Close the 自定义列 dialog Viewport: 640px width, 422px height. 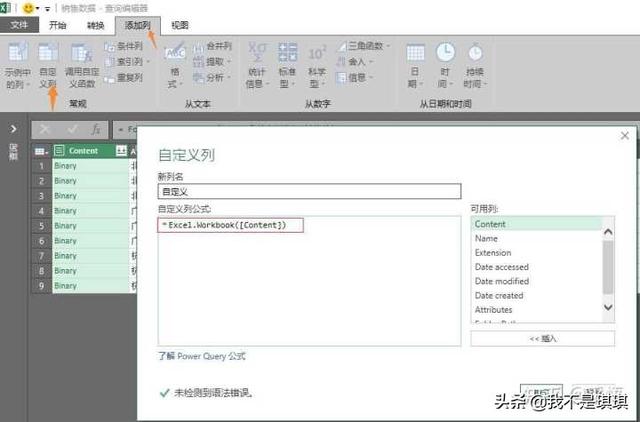624,136
